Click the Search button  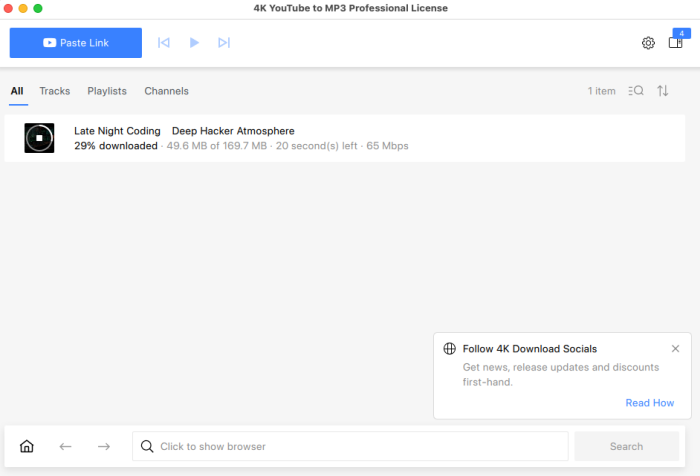click(626, 446)
